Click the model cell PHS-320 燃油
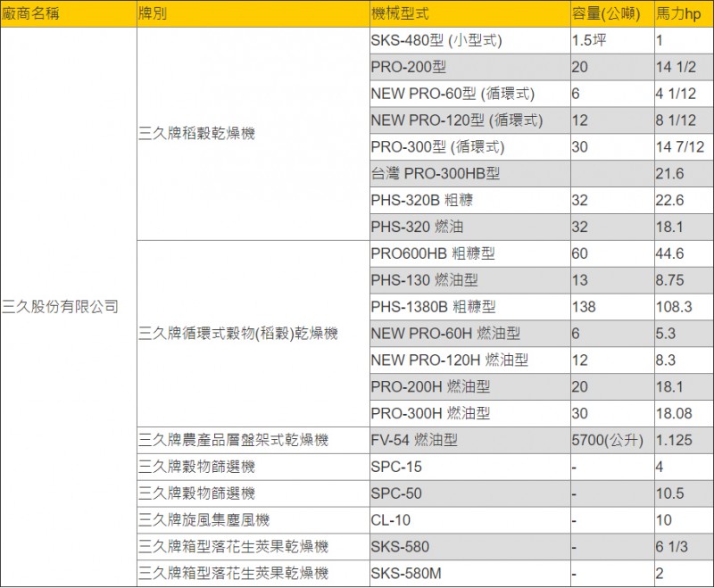714x588 pixels. pyautogui.click(x=470, y=228)
